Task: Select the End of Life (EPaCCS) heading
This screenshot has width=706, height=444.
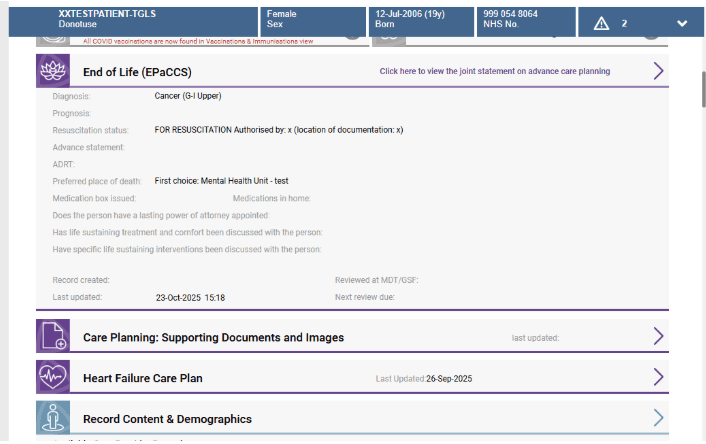Action: [137, 72]
